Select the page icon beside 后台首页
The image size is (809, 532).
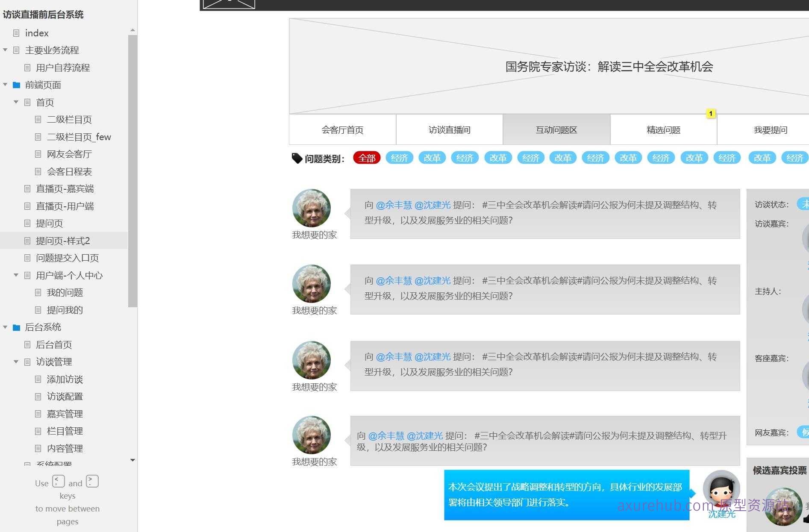pos(27,344)
